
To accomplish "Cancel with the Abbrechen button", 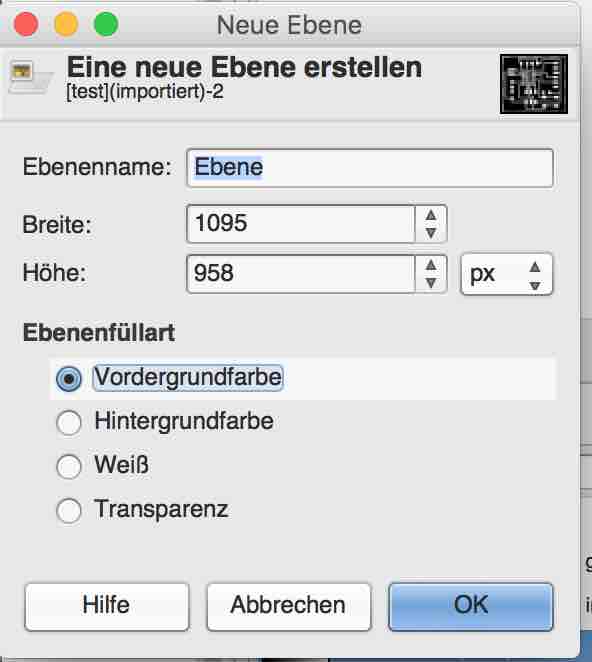I will [289, 607].
